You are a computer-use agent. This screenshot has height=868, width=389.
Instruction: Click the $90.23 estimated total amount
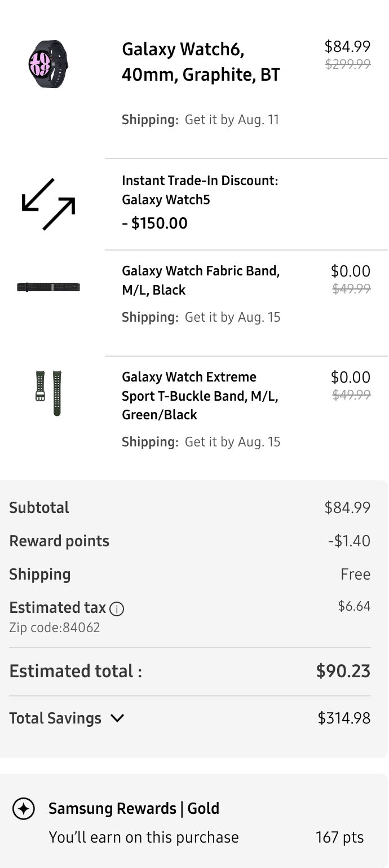(x=343, y=671)
